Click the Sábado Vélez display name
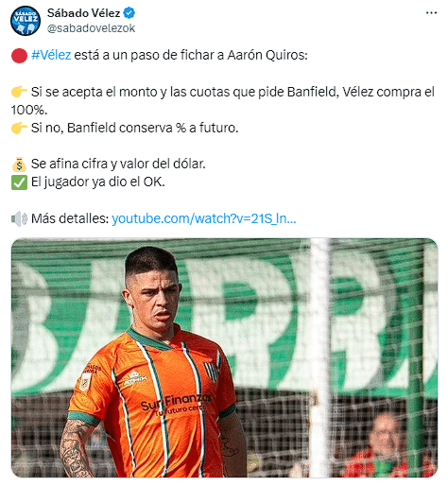Viewport: 448px width, 486px height. point(83,13)
